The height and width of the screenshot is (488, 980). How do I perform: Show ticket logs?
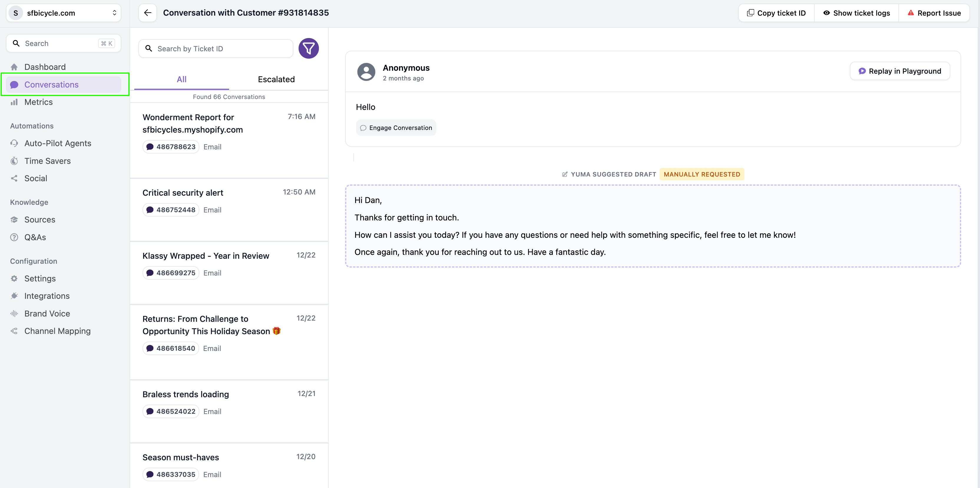pos(856,13)
